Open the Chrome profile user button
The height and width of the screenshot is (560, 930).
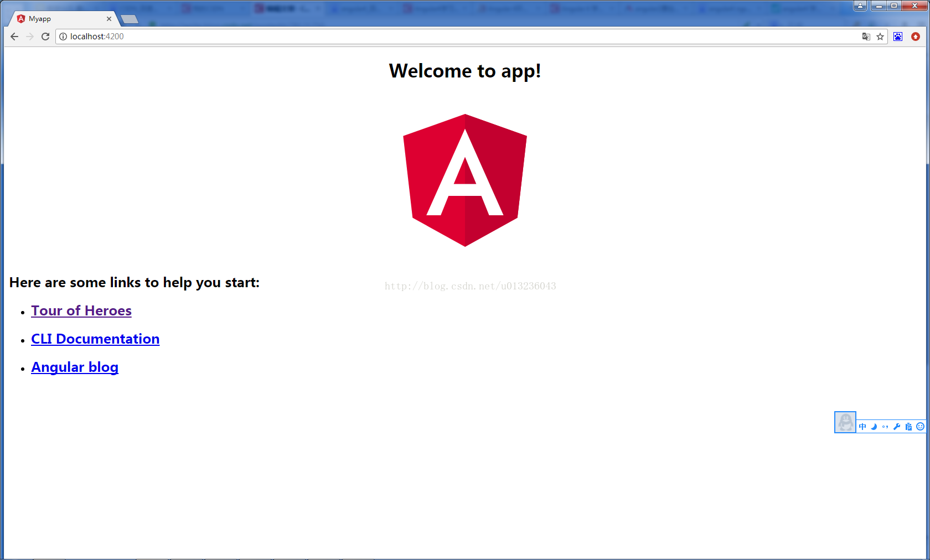pos(860,6)
